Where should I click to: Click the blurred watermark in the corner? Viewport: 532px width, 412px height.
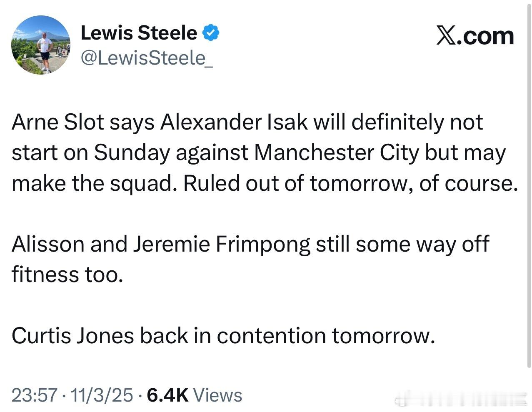click(462, 397)
